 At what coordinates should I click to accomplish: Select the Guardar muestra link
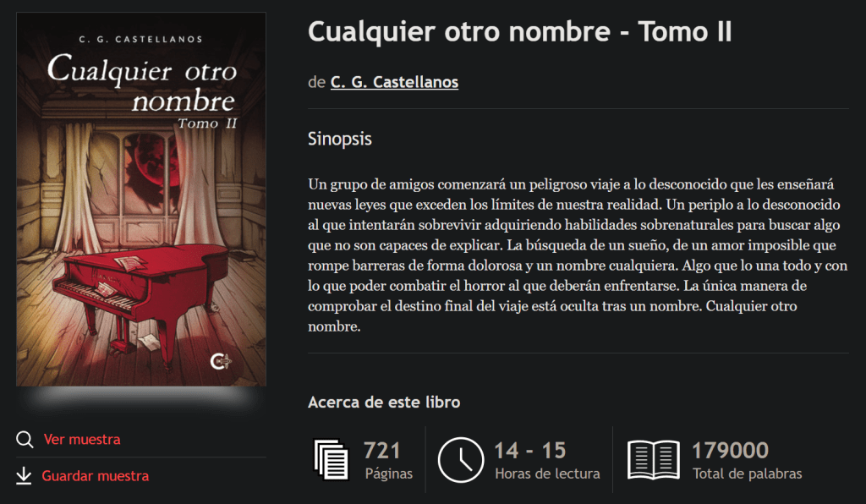coord(95,476)
